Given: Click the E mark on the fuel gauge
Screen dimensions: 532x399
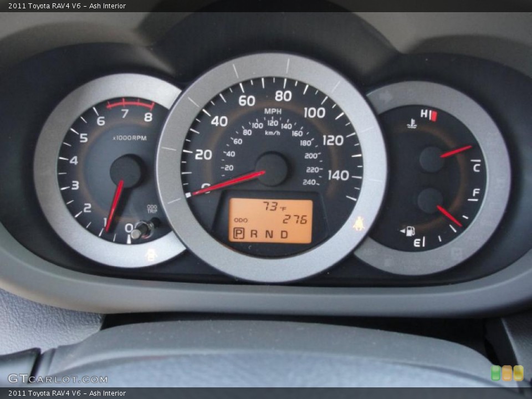Looking at the screenshot, I should [417, 242].
